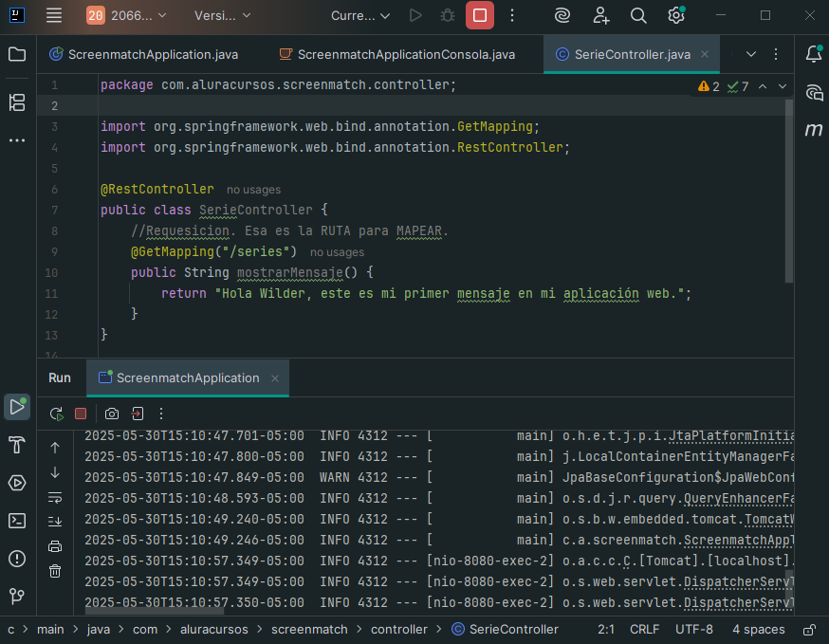Close the SerieController.java tab
Viewport: 829px width, 644px height.
705,54
